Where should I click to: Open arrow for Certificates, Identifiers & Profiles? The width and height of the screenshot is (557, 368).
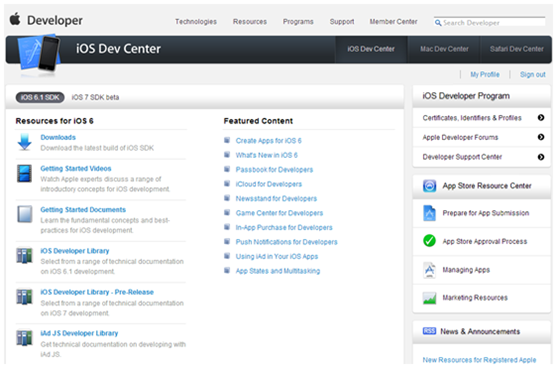pos(541,118)
